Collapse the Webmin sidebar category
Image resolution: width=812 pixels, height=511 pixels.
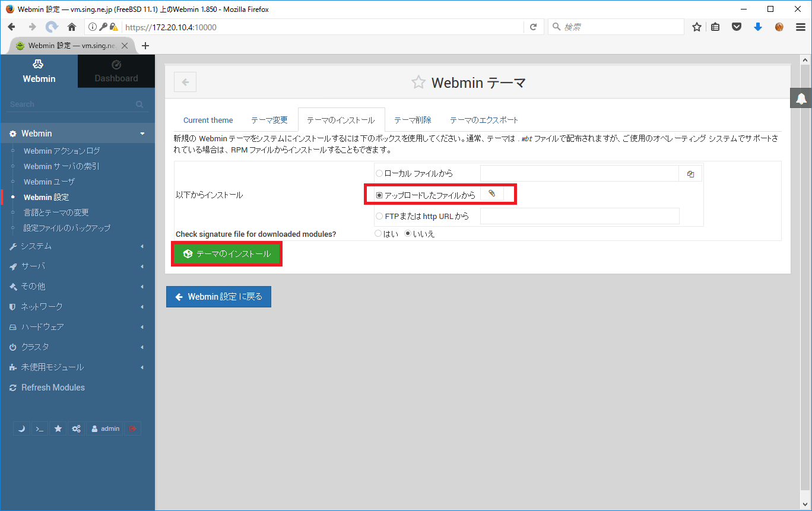click(78, 134)
